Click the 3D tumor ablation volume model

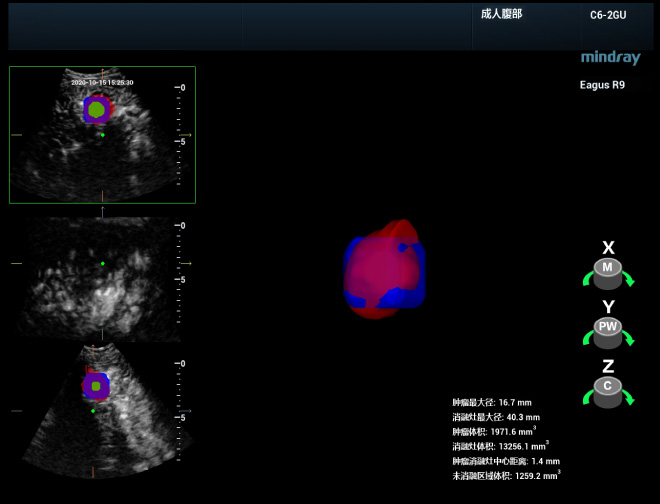(x=384, y=269)
